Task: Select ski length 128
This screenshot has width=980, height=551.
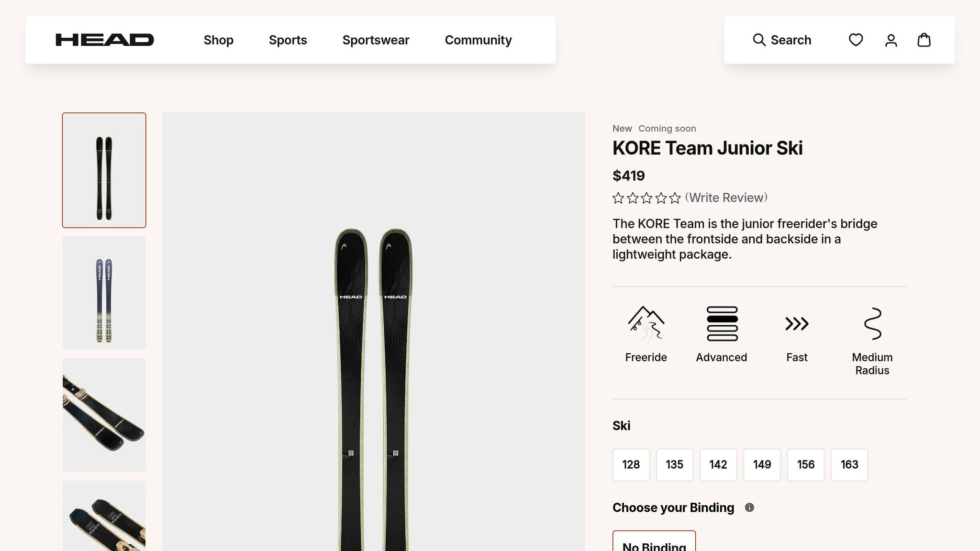Action: coord(631,464)
